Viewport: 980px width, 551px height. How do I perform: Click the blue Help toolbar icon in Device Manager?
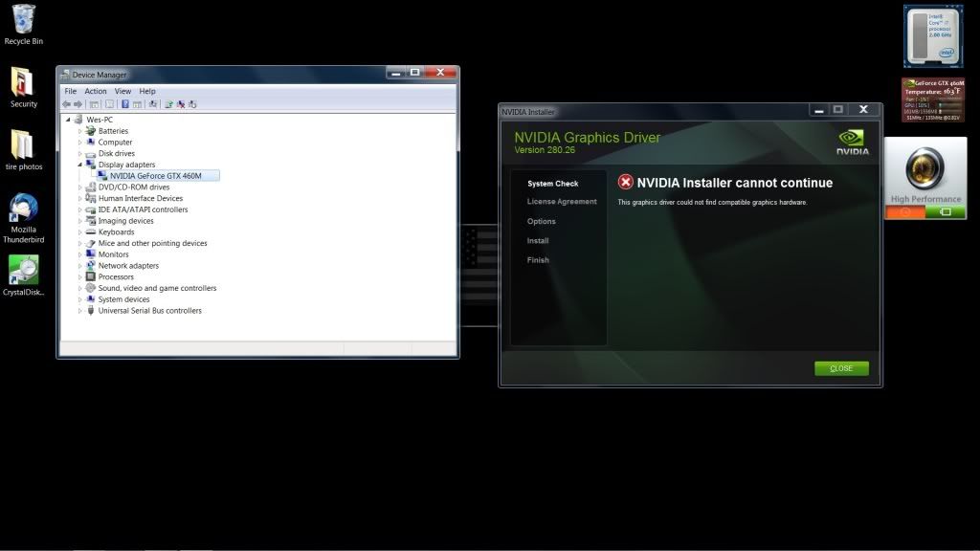125,104
